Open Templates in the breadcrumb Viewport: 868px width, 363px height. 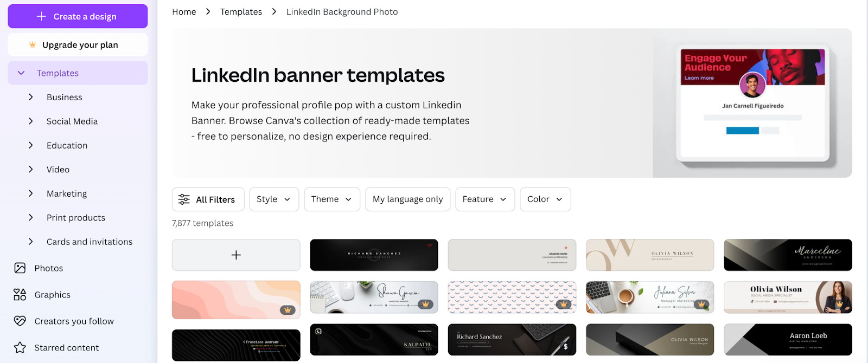241,12
